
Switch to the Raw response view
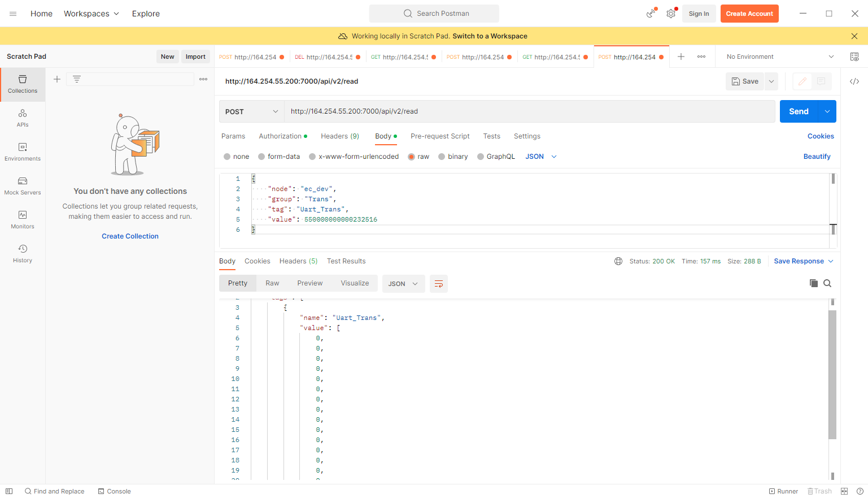coord(272,283)
